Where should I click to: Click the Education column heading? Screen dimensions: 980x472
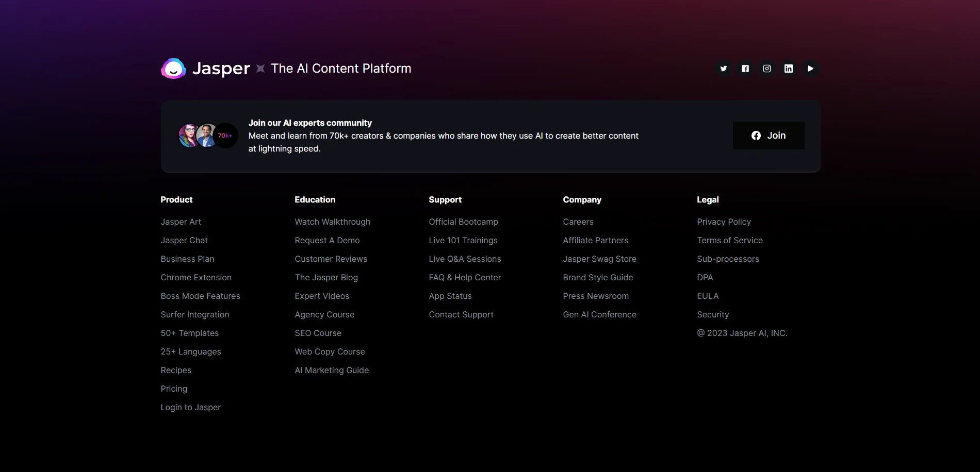coord(315,199)
